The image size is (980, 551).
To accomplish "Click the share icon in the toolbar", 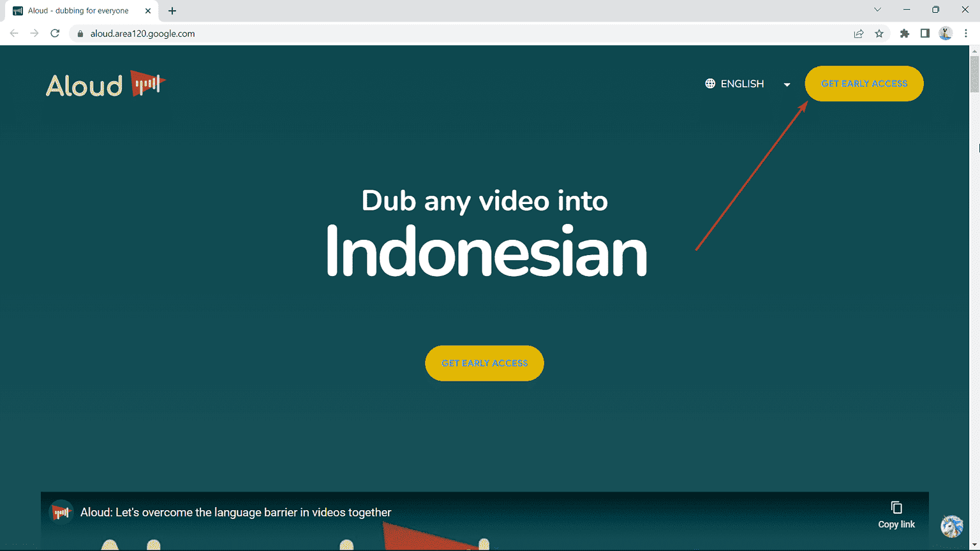I will click(x=859, y=33).
